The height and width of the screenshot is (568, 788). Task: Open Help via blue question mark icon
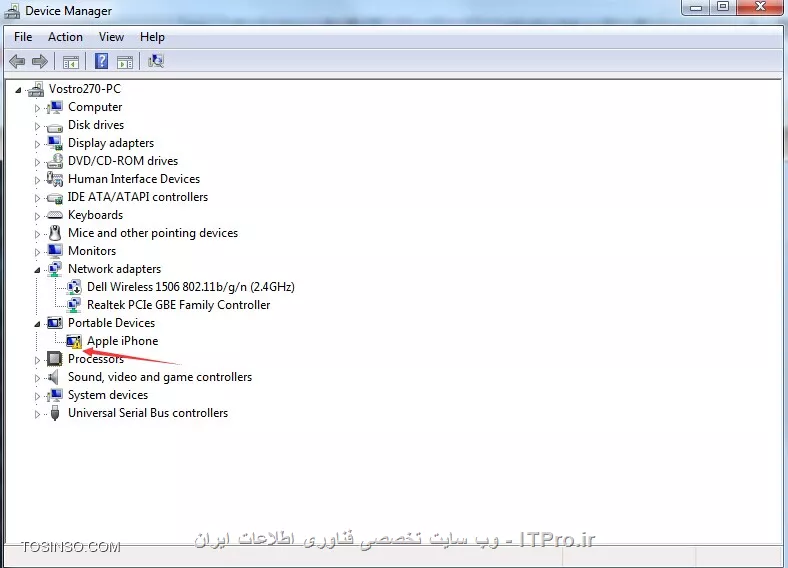(102, 61)
